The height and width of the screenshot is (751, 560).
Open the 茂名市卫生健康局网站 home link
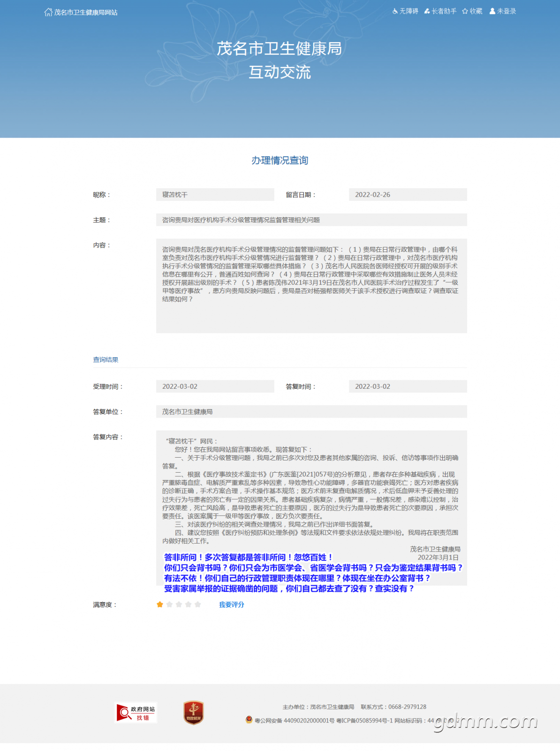86,12
